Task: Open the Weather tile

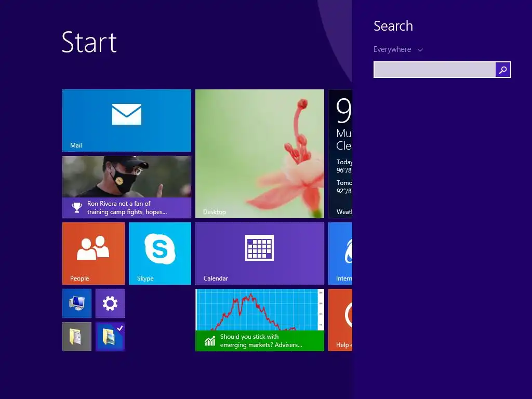Action: tap(340, 154)
